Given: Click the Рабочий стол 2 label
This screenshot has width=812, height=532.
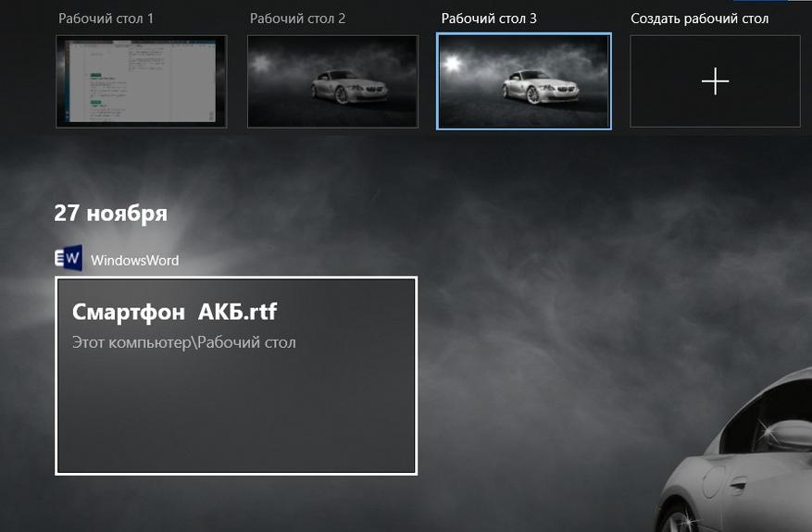Looking at the screenshot, I should tap(297, 19).
